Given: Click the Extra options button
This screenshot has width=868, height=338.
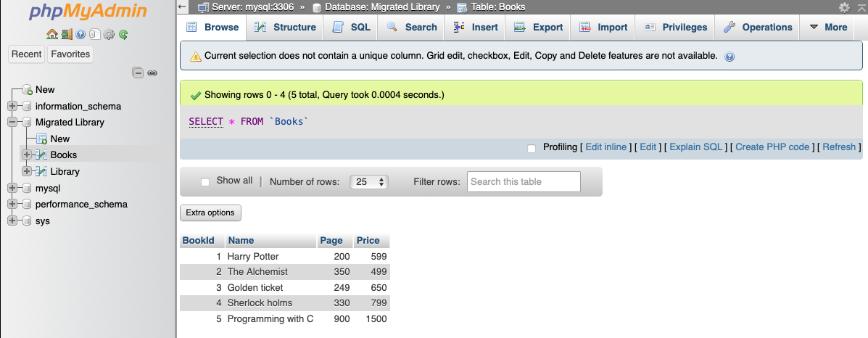Looking at the screenshot, I should (210, 213).
